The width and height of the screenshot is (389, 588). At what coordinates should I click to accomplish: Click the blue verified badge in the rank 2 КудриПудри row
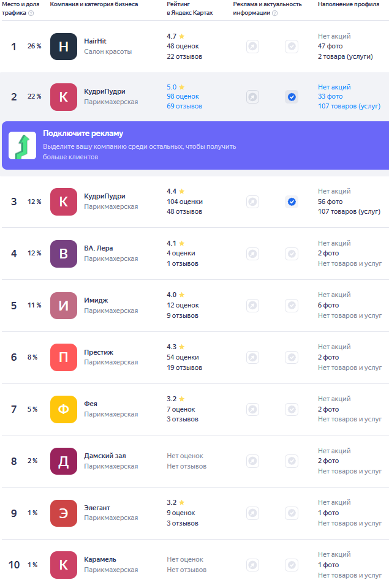292,97
